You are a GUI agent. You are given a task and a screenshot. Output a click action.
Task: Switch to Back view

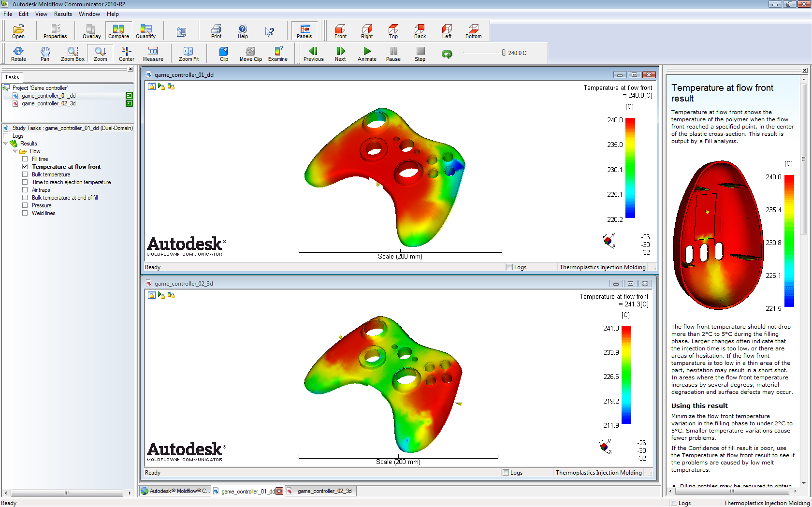(420, 31)
